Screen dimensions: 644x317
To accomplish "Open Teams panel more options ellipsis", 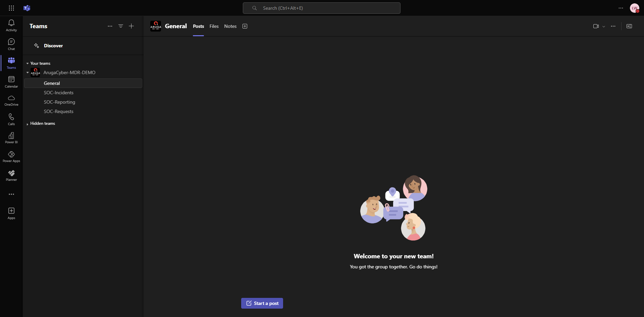I will tap(110, 26).
